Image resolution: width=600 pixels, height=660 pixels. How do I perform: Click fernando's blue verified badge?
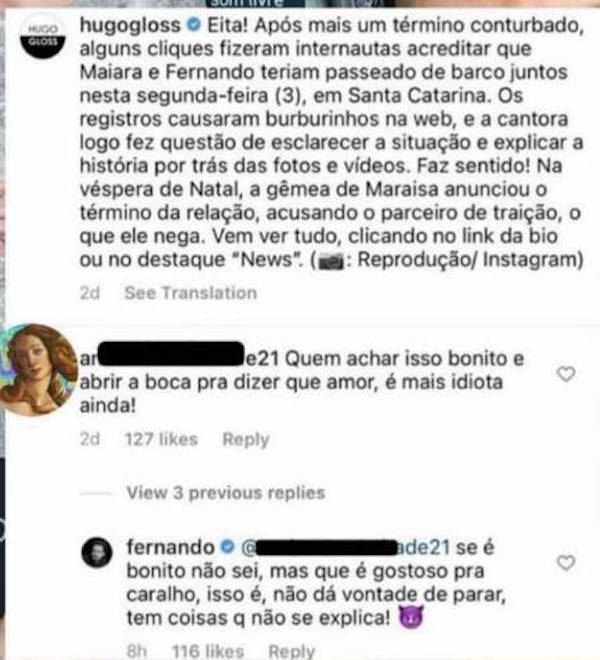click(228, 547)
